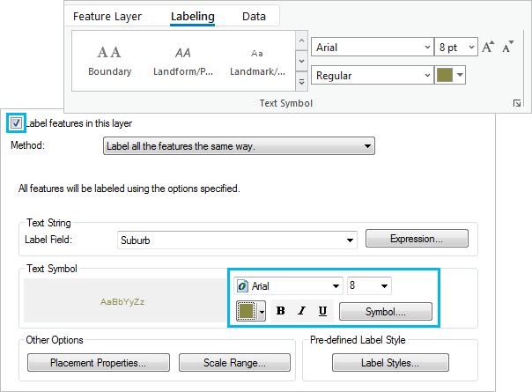This screenshot has width=532, height=392.
Task: Open the labeling Method dropdown
Action: coord(240,145)
